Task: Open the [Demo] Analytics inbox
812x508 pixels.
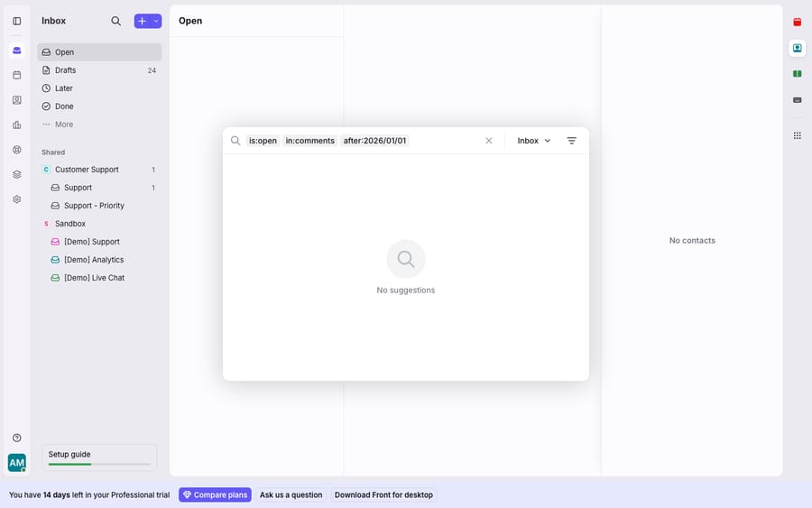Action: pos(99,260)
